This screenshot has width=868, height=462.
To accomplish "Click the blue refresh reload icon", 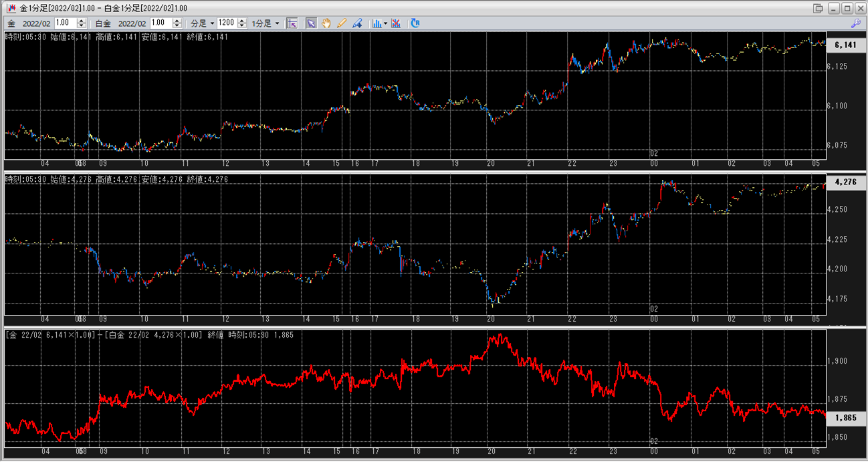I will pyautogui.click(x=415, y=23).
